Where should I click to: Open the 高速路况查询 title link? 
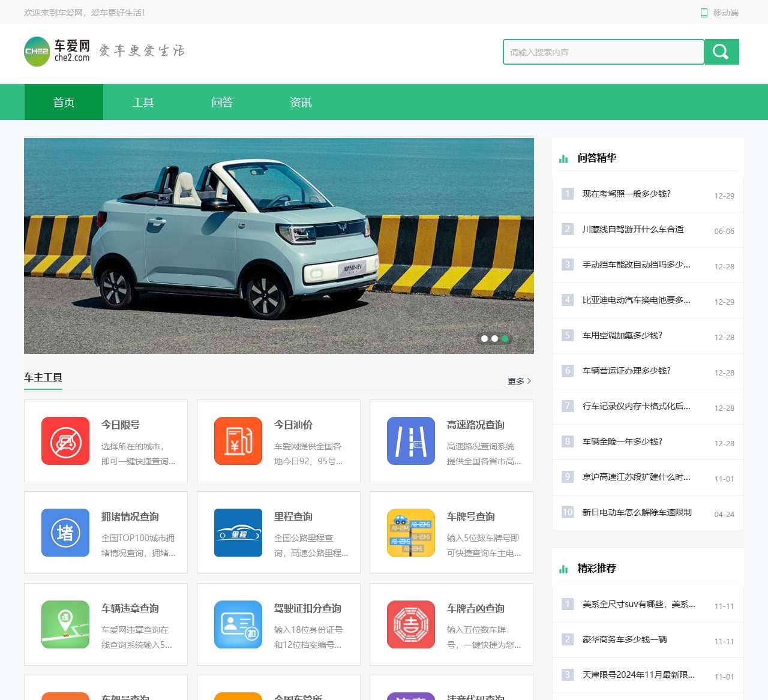(x=476, y=425)
